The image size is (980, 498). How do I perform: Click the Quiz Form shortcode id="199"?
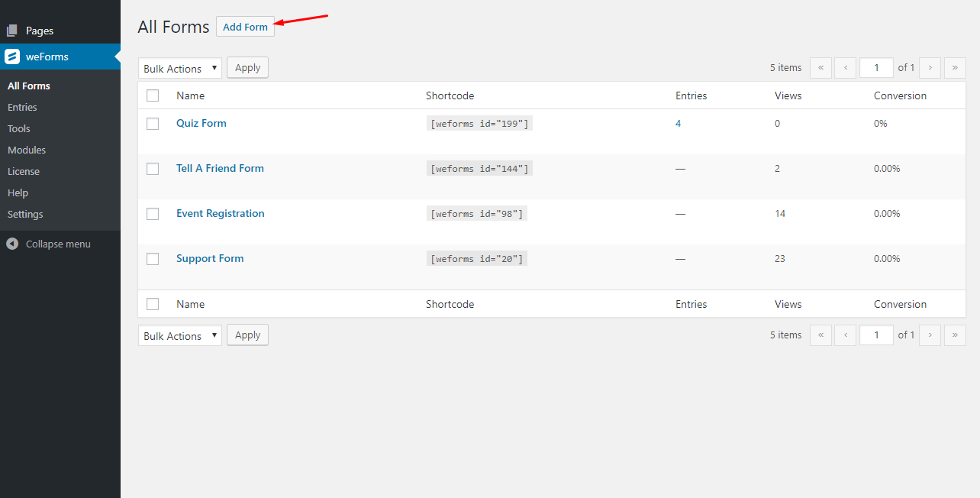pos(479,124)
